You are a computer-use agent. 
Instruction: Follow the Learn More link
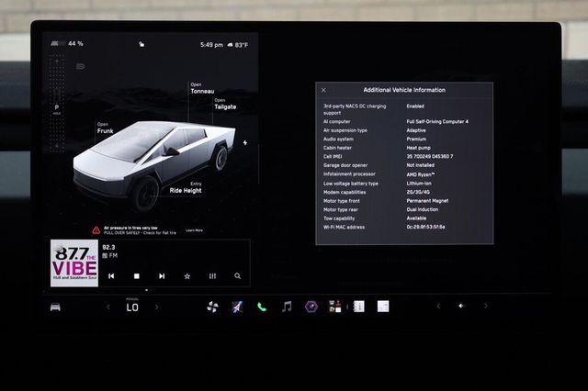tap(194, 230)
